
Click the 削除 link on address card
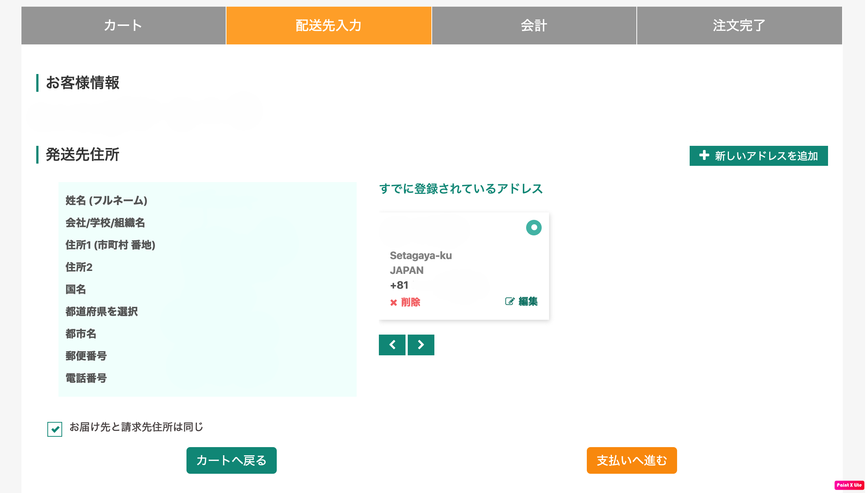tap(411, 302)
